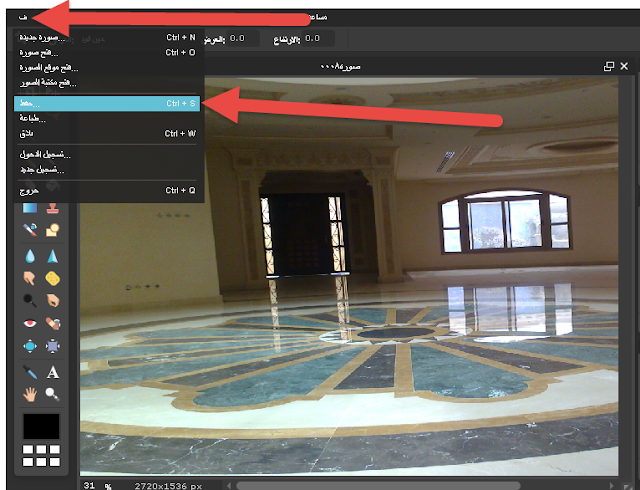This screenshot has height=490, width=640.
Task: Click the الارتفاع (height) value field
Action: point(318,38)
